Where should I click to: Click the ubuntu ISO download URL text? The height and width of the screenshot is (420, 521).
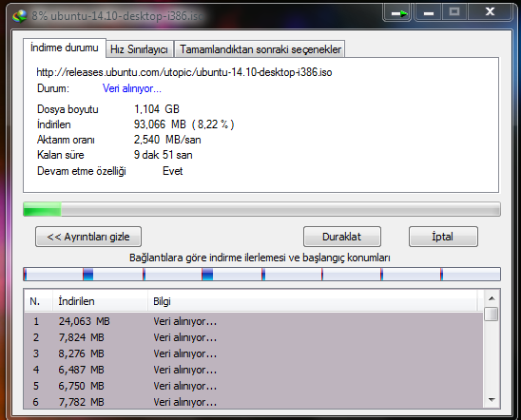(x=184, y=72)
